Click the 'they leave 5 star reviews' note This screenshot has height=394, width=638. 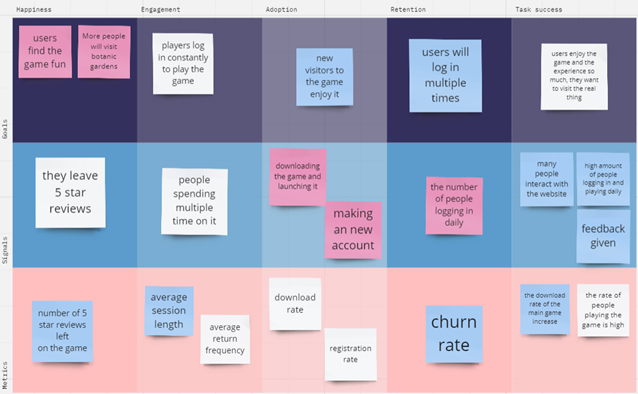point(70,193)
